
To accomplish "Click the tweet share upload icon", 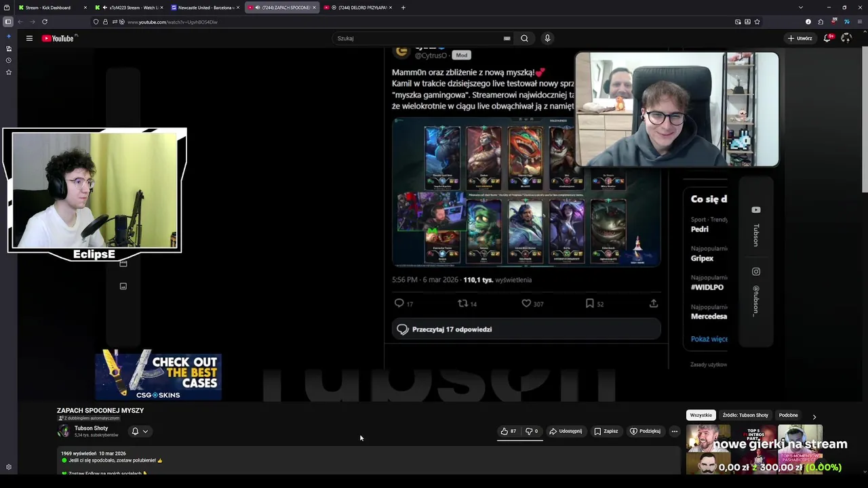I will click(653, 304).
